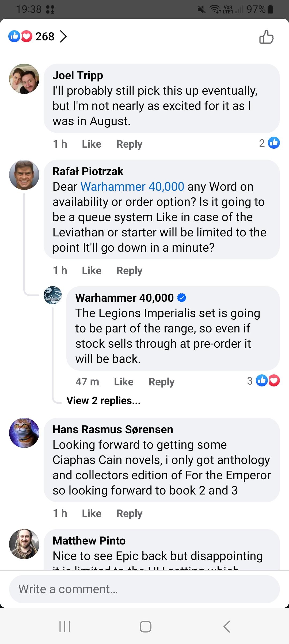Tap the like reaction icon on Joel's comment

click(274, 143)
